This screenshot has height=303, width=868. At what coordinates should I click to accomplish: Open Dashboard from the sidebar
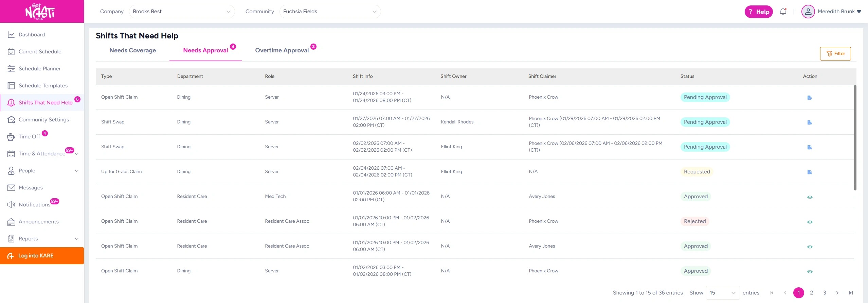point(32,35)
